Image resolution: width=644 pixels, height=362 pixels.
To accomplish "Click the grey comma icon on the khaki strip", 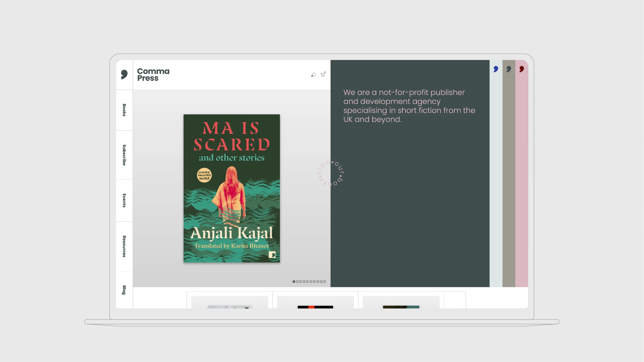I will [508, 69].
